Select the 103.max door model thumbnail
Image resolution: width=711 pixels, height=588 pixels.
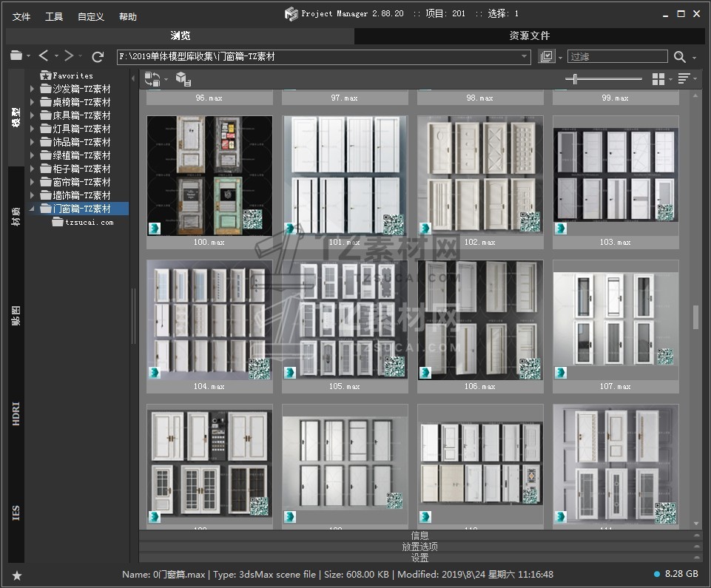tap(616, 176)
